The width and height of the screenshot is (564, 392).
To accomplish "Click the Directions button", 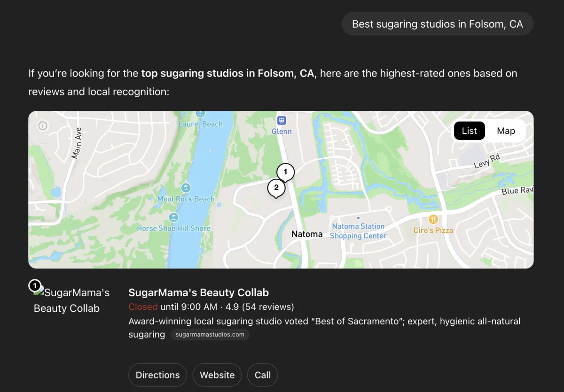I will [157, 375].
